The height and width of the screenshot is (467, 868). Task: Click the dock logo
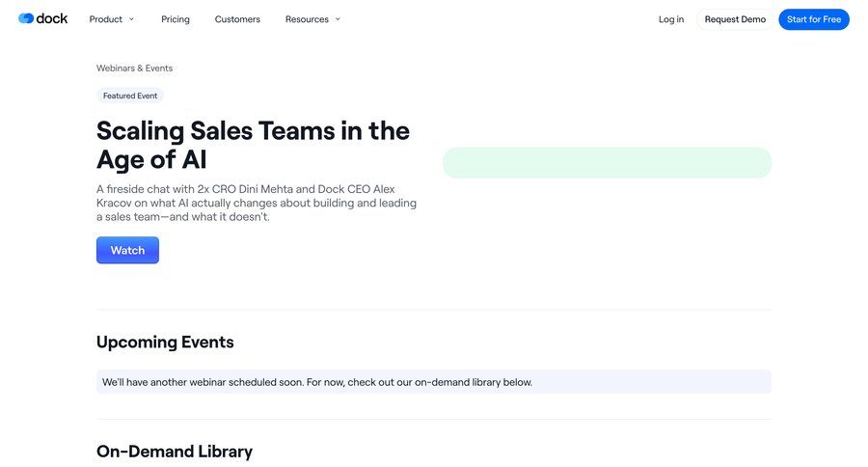click(42, 19)
